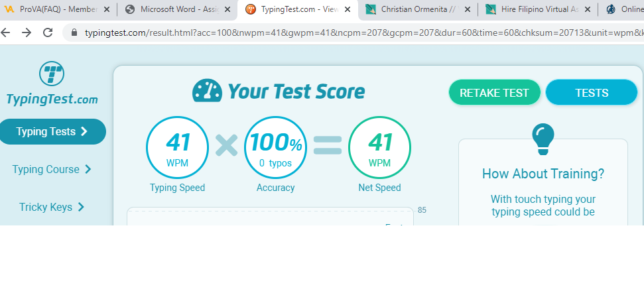Expand Typing Tests chevron arrow
This screenshot has height=305, width=644.
[84, 131]
